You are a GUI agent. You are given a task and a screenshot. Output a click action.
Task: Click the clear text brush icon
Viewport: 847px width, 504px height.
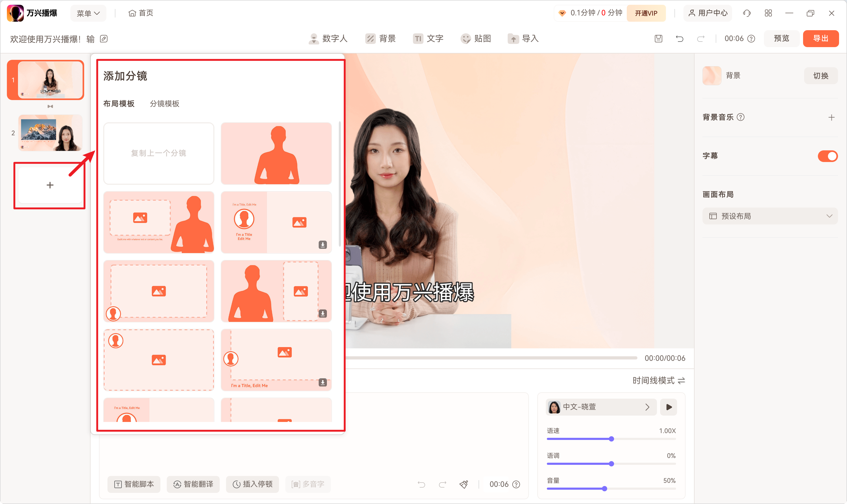(x=464, y=484)
